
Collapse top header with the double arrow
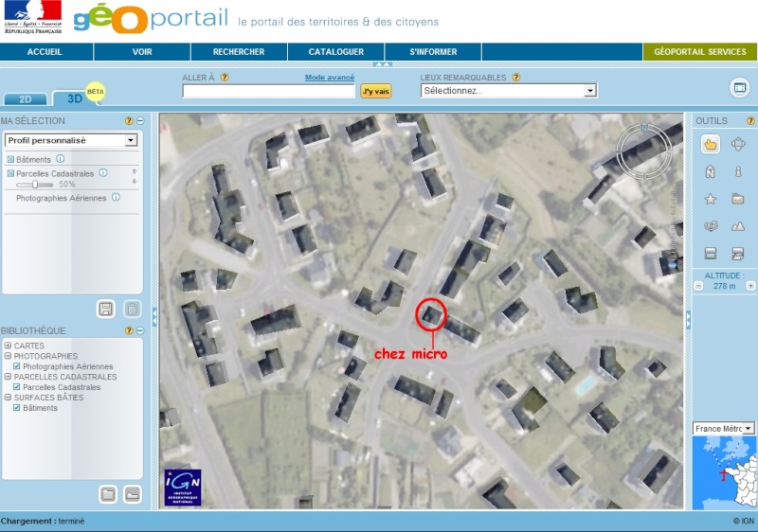coord(383,64)
